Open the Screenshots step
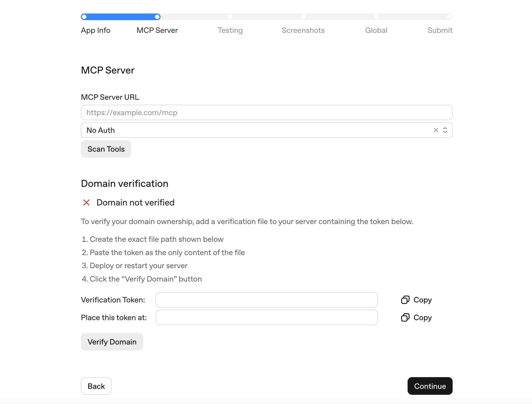The height and width of the screenshot is (404, 532). click(303, 30)
